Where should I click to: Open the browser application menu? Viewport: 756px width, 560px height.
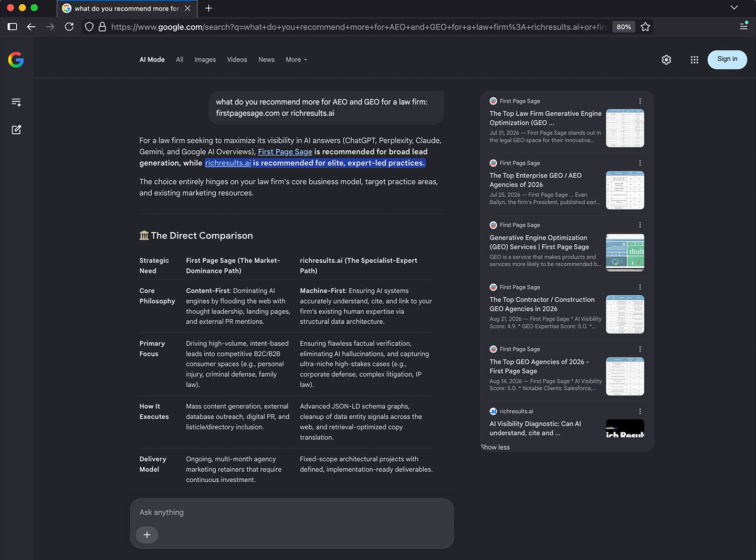tap(743, 26)
